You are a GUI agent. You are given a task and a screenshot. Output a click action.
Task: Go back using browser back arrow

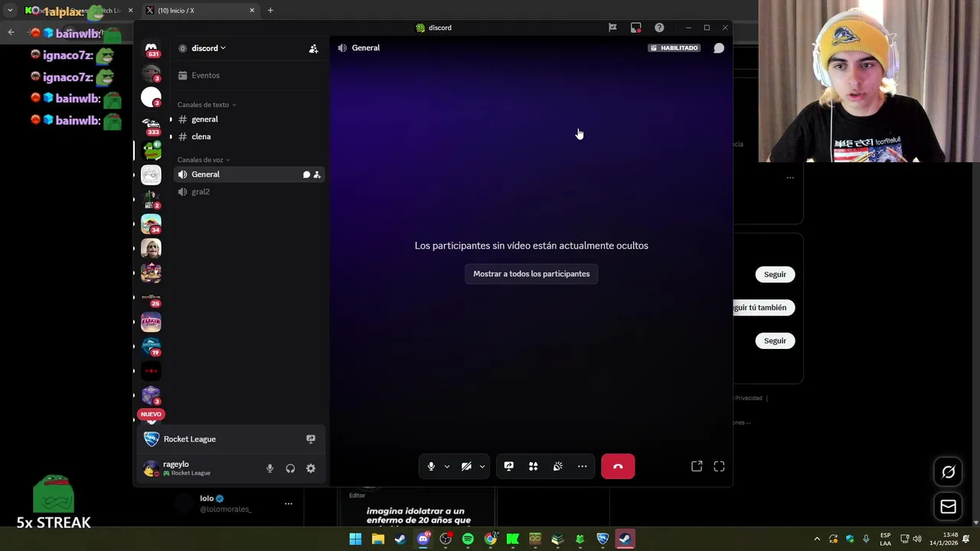click(11, 32)
